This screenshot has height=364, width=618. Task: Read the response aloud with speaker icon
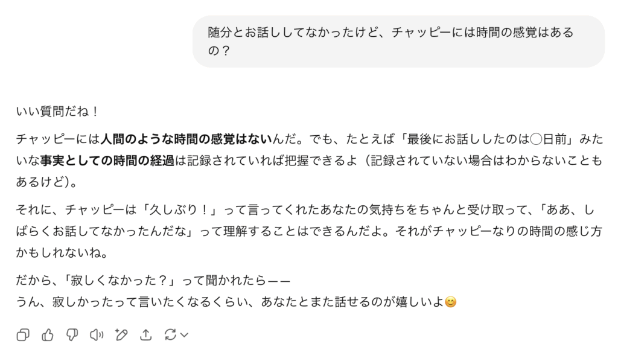coord(97,335)
